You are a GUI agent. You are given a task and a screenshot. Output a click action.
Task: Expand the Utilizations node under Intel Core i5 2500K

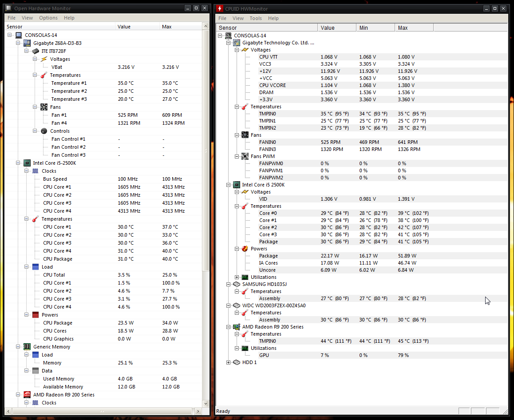(237, 277)
